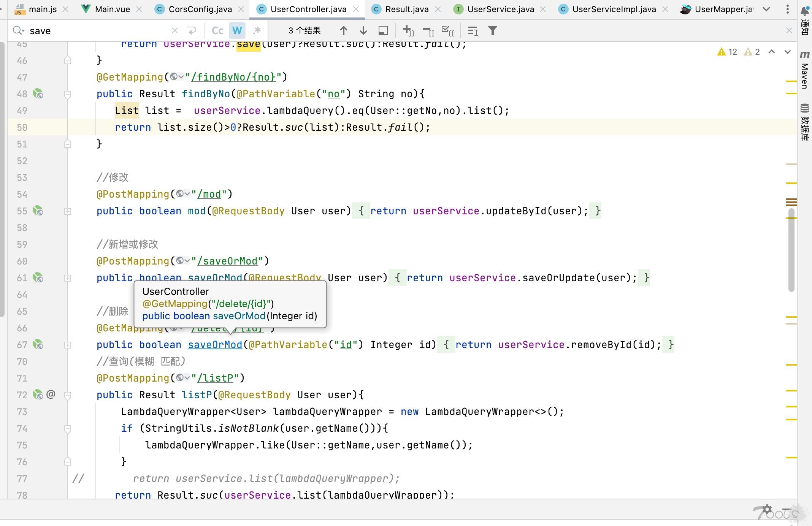
Task: Click the /findByNo/{no} URL link
Action: [x=233, y=77]
